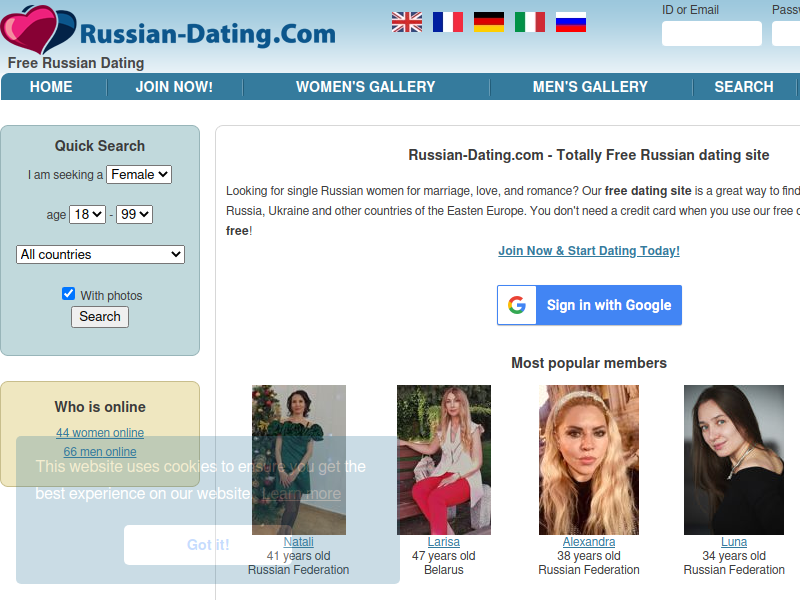Click the Google G logo icon
The image size is (800, 600).
point(517,305)
